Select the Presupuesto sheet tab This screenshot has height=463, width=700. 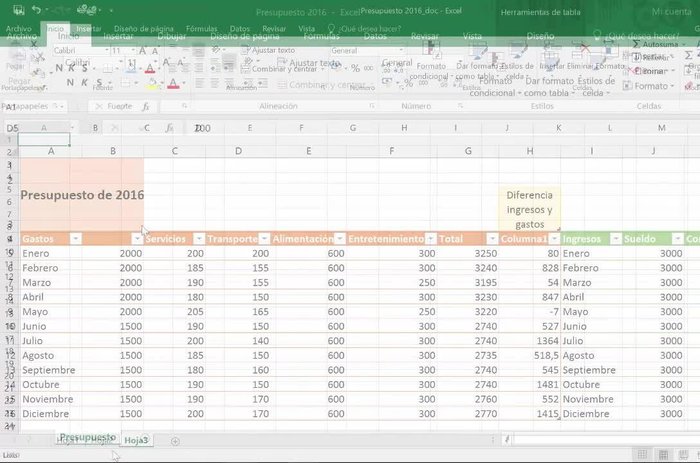tap(88, 437)
